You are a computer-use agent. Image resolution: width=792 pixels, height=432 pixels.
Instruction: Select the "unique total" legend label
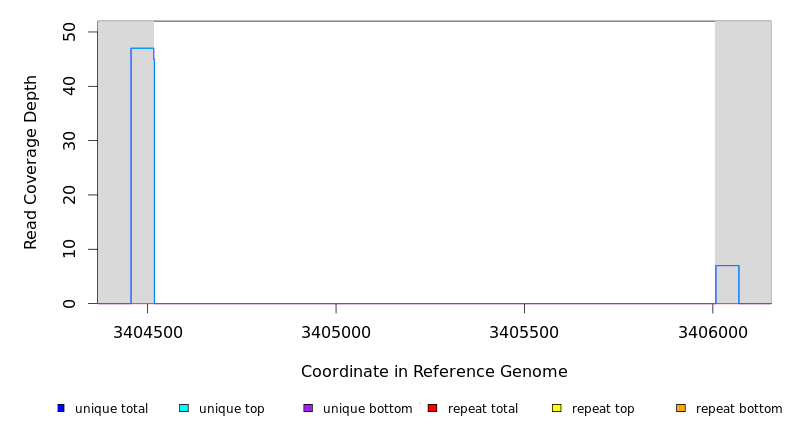[x=111, y=409]
